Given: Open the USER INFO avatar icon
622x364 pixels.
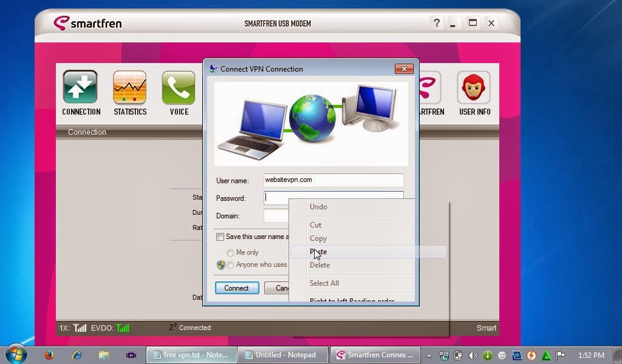Looking at the screenshot, I should pos(474,87).
